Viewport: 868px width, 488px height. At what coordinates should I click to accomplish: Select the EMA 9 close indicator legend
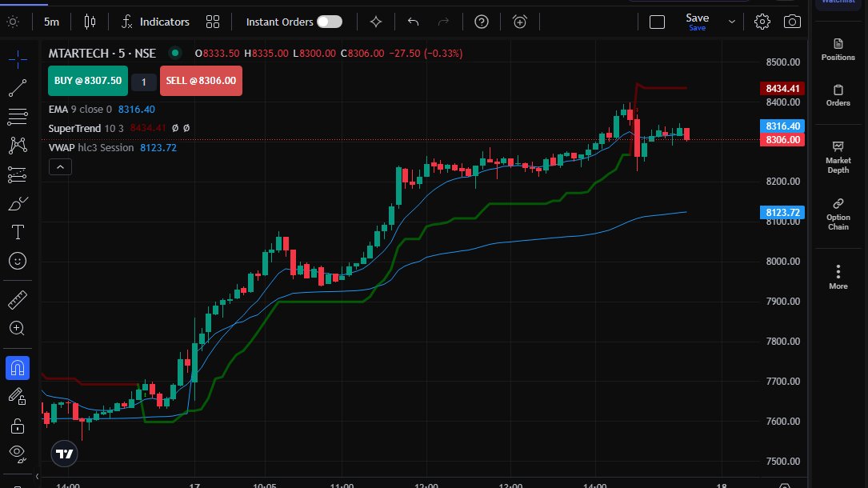pos(80,109)
